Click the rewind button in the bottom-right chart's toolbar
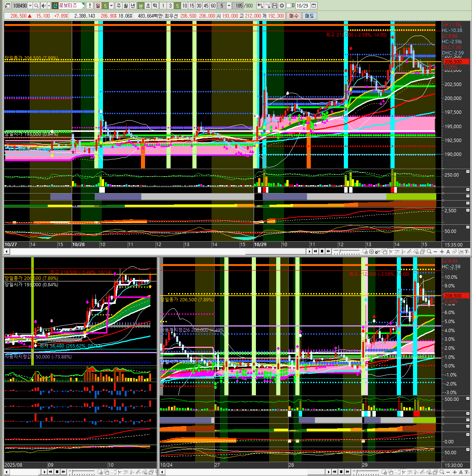 335,472
